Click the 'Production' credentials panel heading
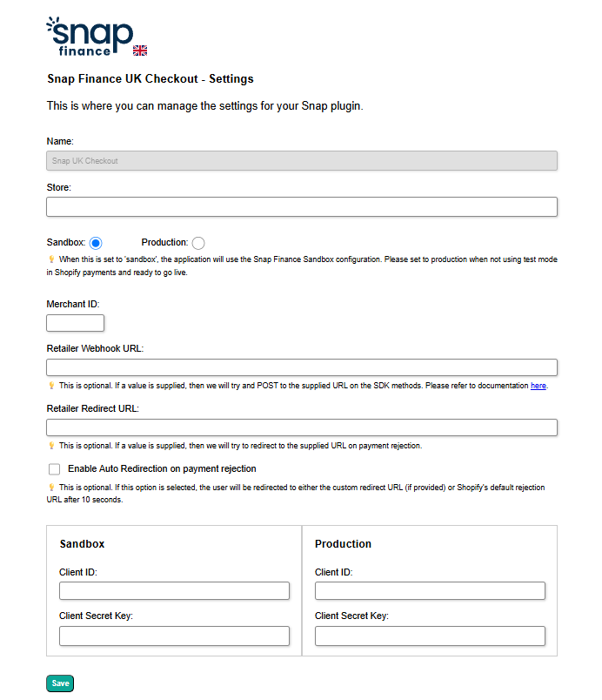The height and width of the screenshot is (700, 602). pos(343,544)
